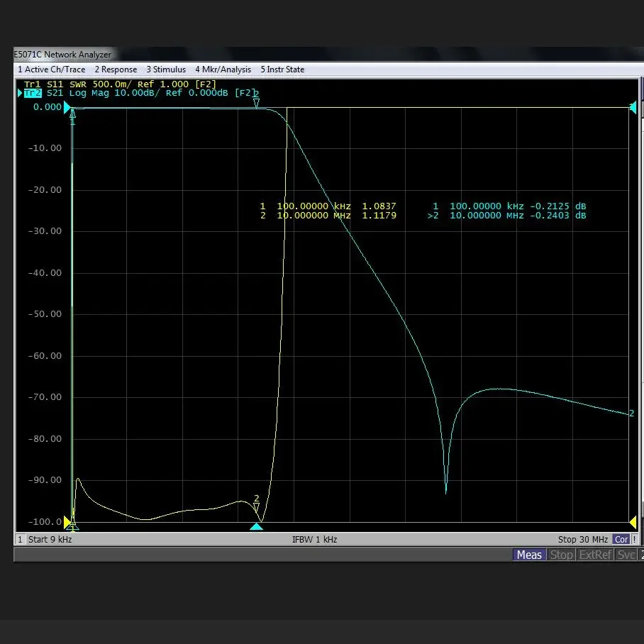Click the Stop 30 MHz field
The height and width of the screenshot is (644, 644).
click(582, 540)
